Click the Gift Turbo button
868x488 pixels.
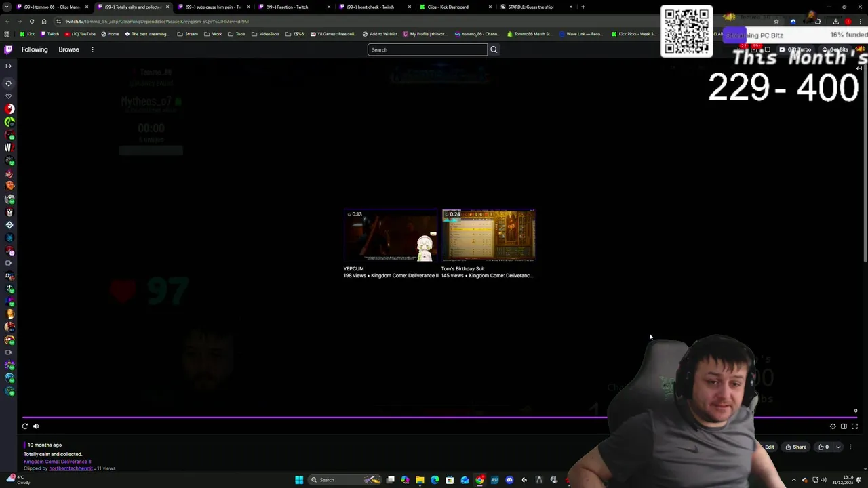click(x=795, y=49)
